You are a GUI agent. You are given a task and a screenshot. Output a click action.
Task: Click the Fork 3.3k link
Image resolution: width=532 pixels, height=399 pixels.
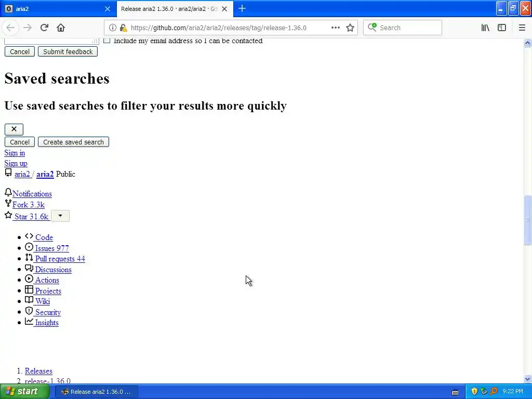[29, 205]
